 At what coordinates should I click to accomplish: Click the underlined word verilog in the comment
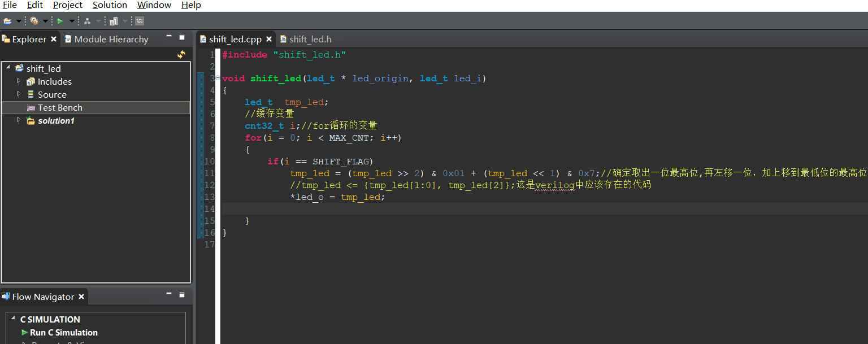pos(555,185)
